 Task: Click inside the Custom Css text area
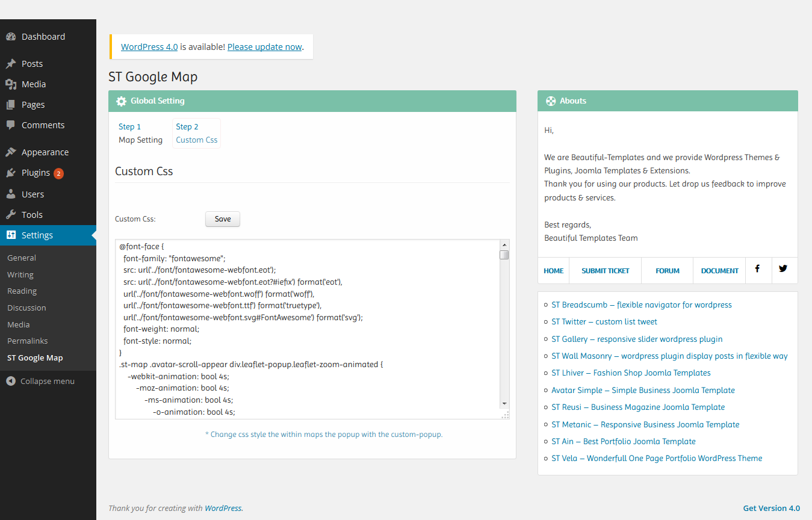pos(308,329)
